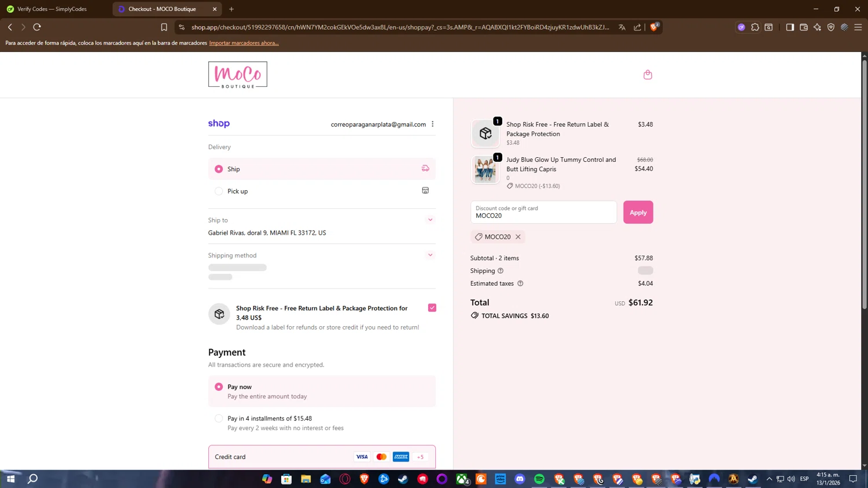The height and width of the screenshot is (488, 868).
Task: Remove the MOCO20 discount code tag
Action: click(x=518, y=236)
